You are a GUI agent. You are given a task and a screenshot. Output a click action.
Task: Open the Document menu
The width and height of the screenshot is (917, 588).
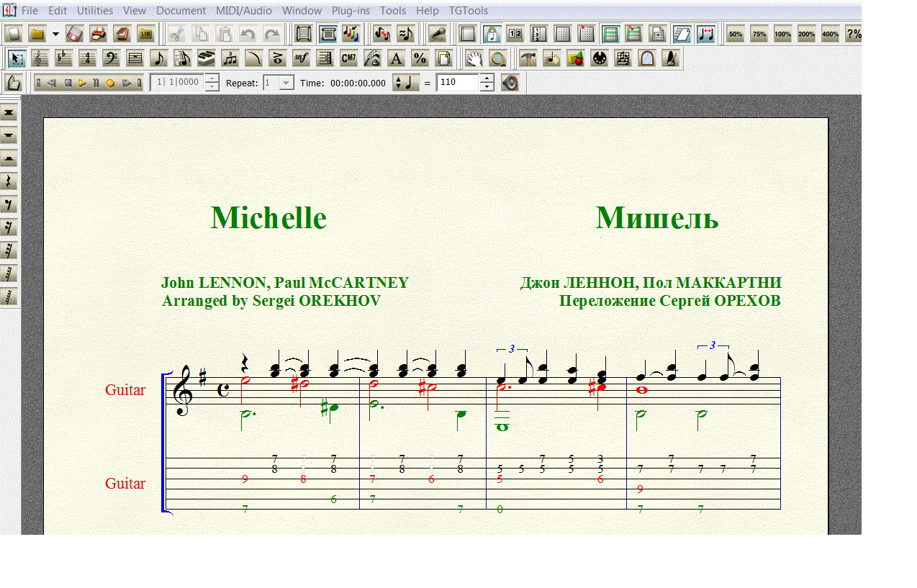pos(181,11)
